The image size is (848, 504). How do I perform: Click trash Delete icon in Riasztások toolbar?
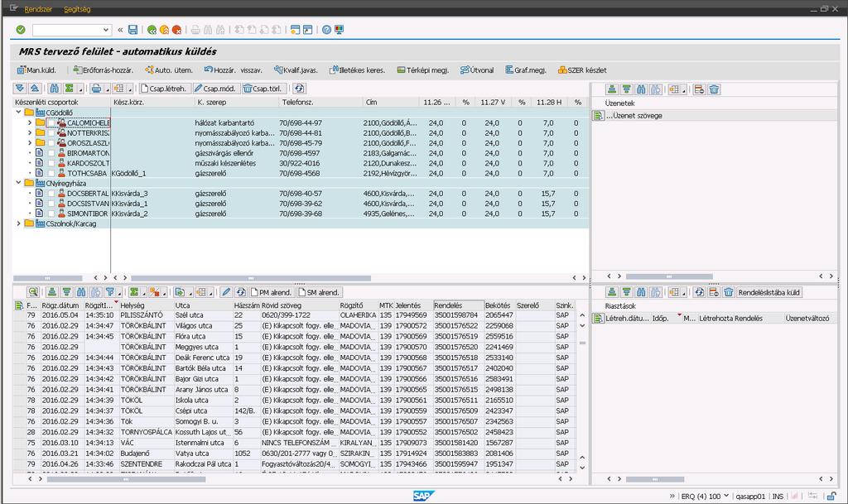[x=729, y=292]
